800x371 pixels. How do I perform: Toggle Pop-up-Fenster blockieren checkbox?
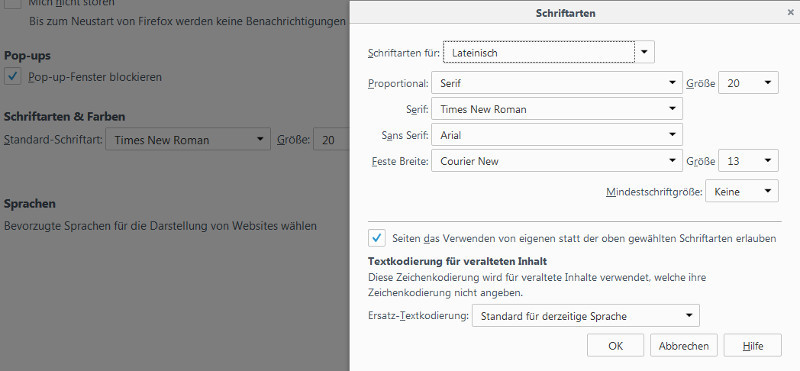pos(13,77)
